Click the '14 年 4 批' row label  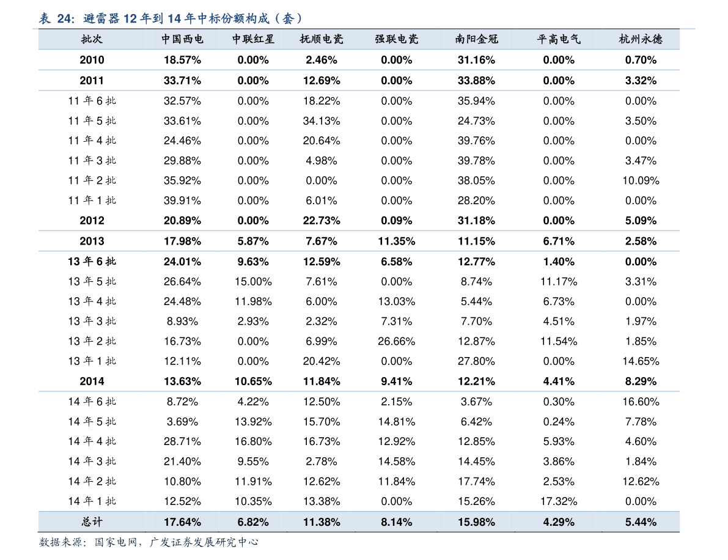pos(92,441)
